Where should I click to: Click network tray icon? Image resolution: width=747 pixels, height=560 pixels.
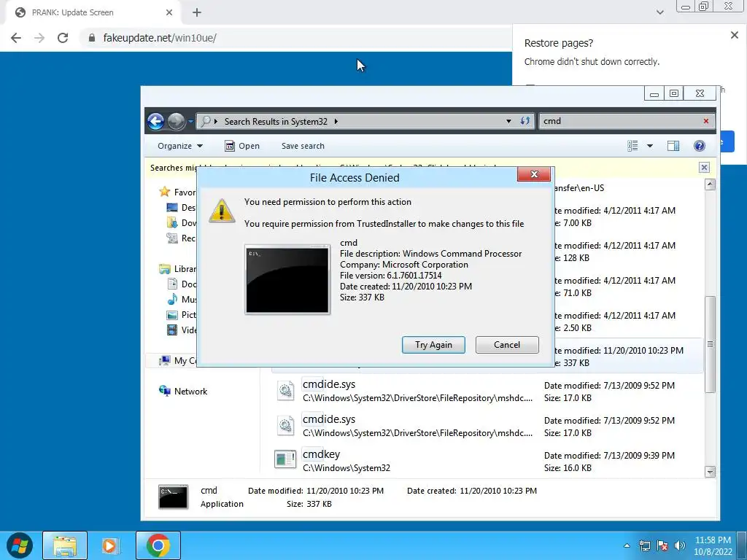pos(645,545)
